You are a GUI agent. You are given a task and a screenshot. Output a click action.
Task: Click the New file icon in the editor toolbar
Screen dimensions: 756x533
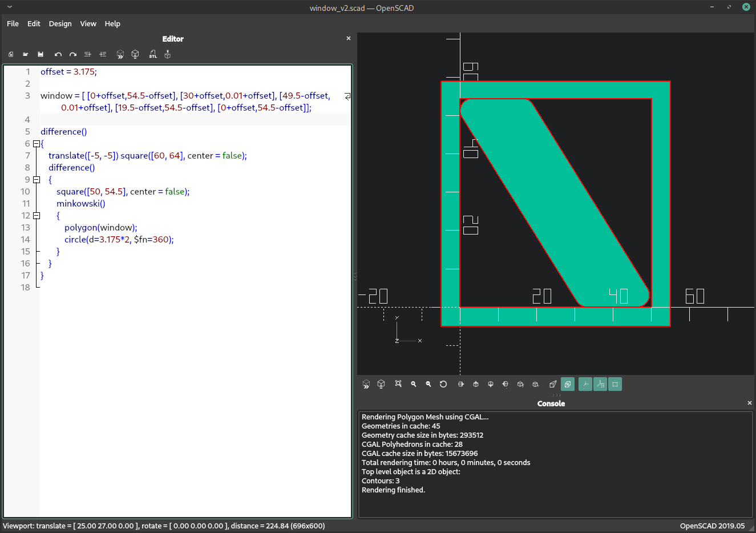11,54
